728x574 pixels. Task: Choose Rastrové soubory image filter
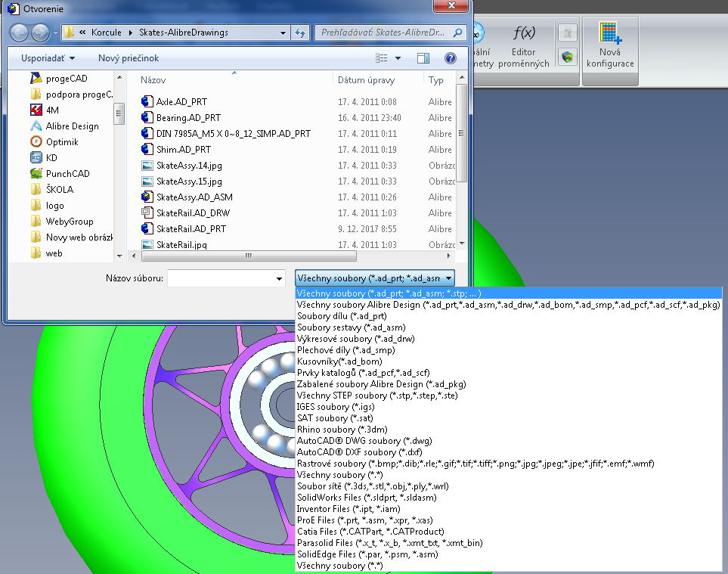point(509,464)
